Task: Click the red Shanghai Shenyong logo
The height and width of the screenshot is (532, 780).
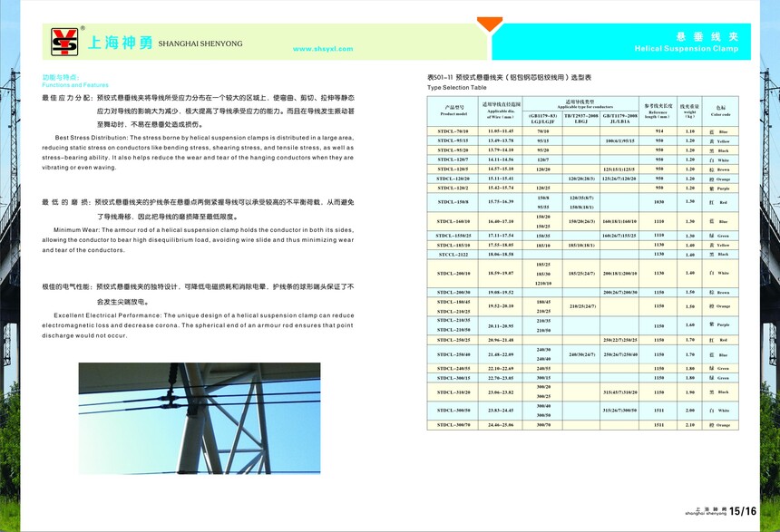Action: pos(63,42)
